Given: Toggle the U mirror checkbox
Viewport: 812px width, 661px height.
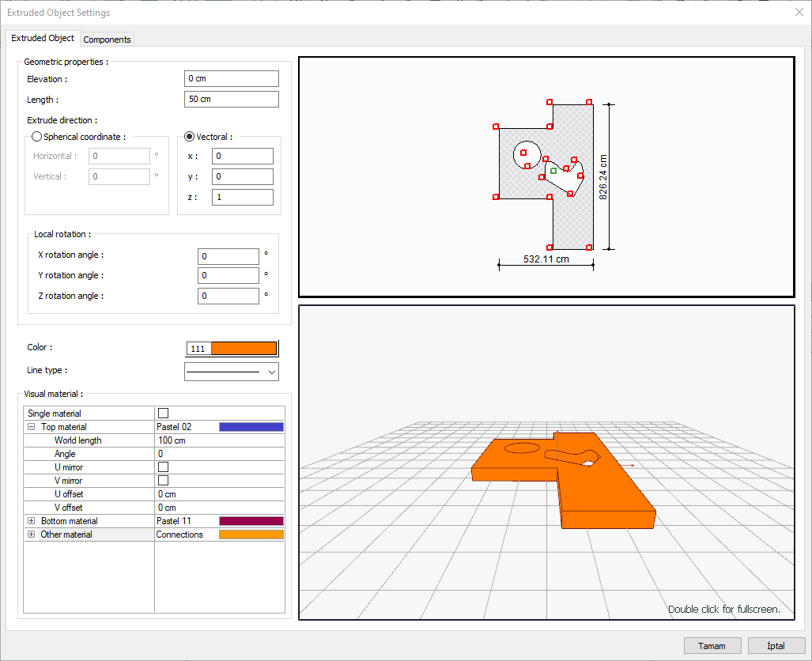Looking at the screenshot, I should (164, 466).
